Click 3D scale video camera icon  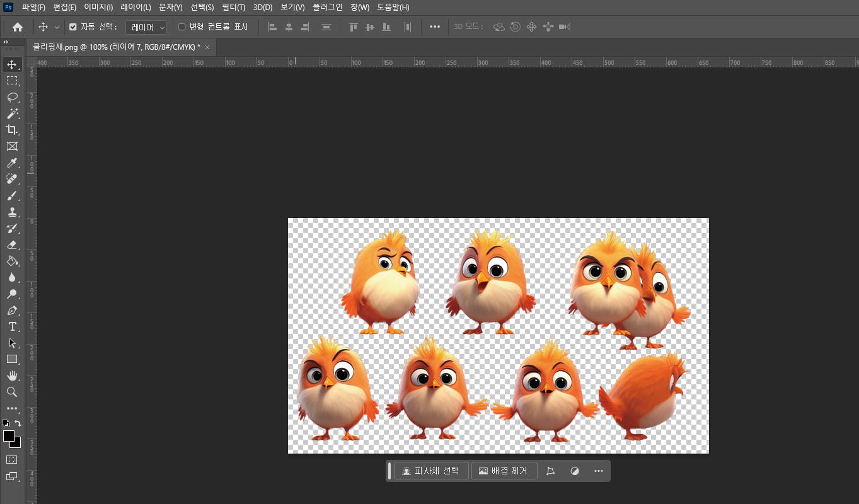565,27
